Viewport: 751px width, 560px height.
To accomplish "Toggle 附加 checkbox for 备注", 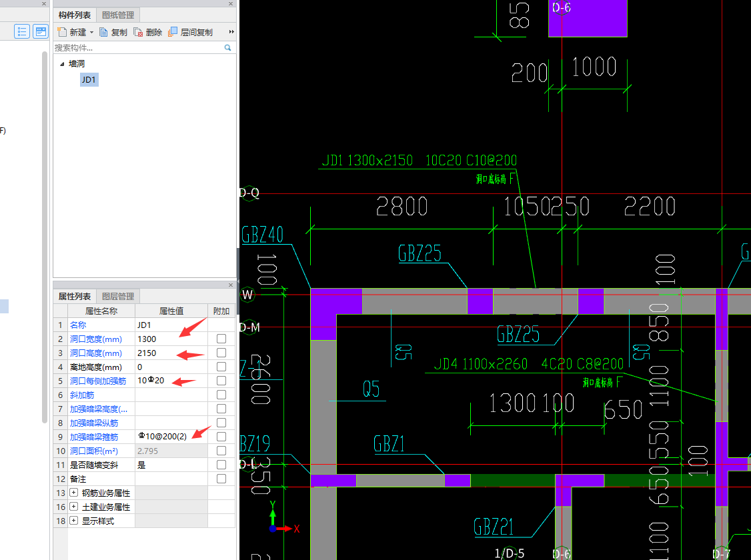I will point(221,479).
